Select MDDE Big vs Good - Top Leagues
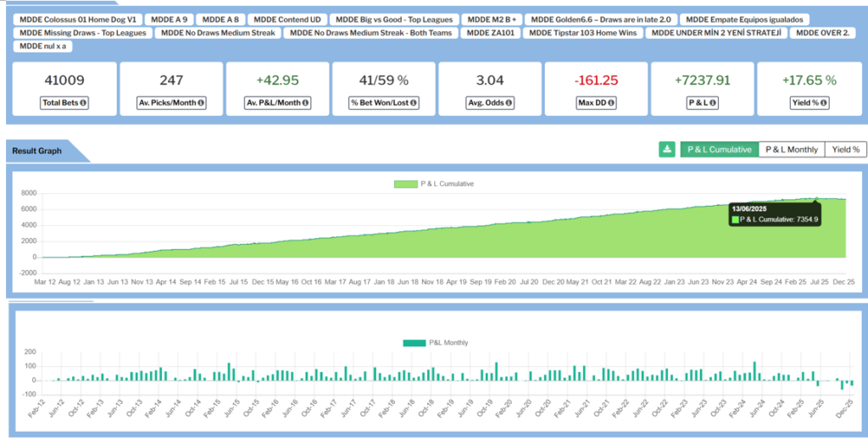This screenshot has height=443, width=868. (394, 19)
